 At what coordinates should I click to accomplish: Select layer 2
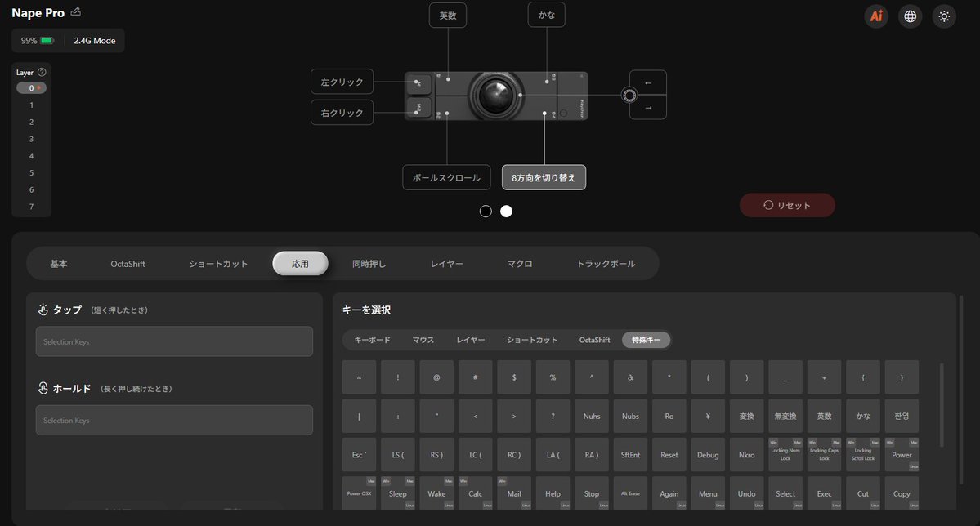click(x=31, y=122)
